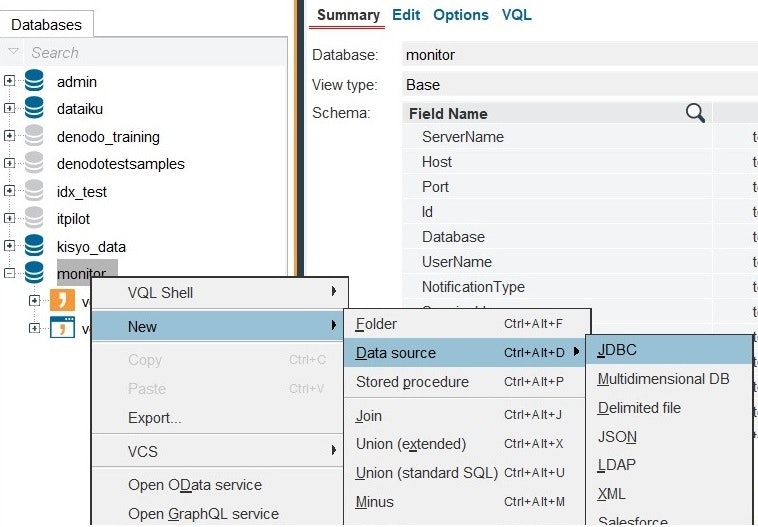
Task: Expand the orange data source child node
Action: point(34,301)
